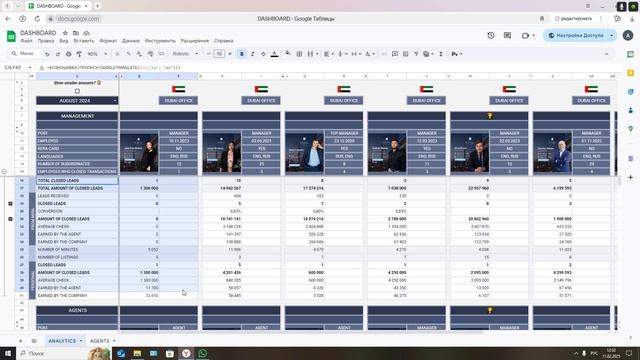This screenshot has width=640, height=360.
Task: Open the text color picker
Action: [275, 54]
